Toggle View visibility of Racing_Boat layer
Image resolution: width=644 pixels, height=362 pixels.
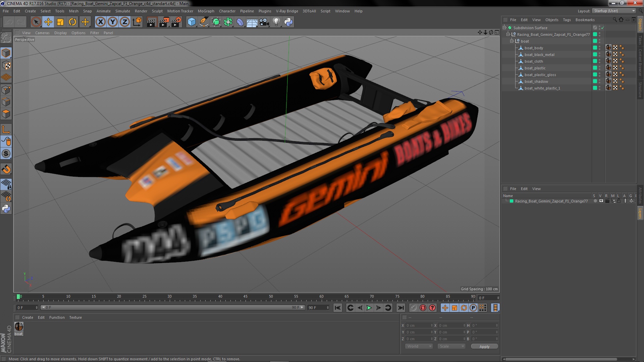601,201
